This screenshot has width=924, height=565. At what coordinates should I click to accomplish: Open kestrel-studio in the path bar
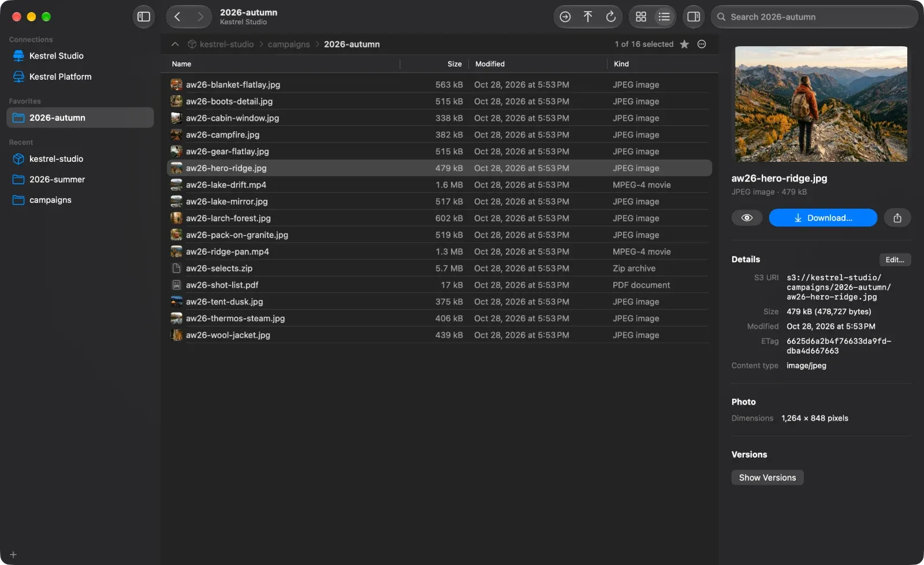[x=221, y=44]
